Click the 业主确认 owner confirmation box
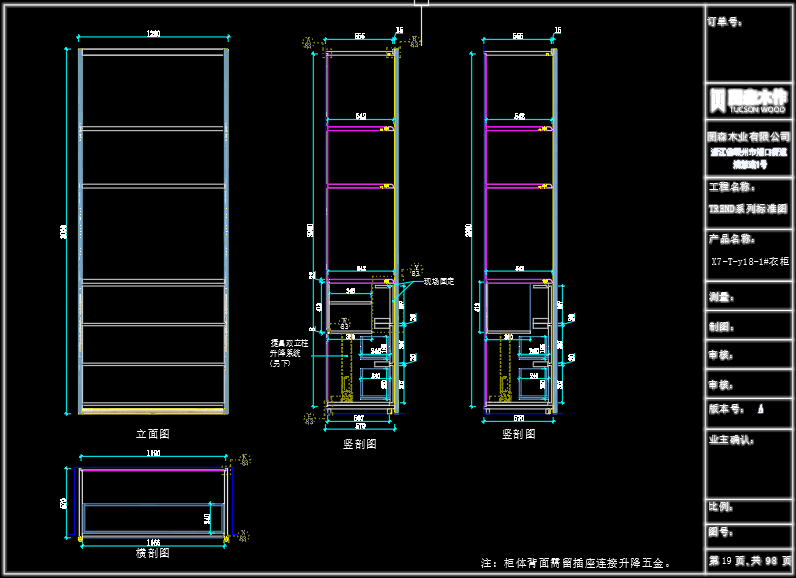 click(x=731, y=439)
